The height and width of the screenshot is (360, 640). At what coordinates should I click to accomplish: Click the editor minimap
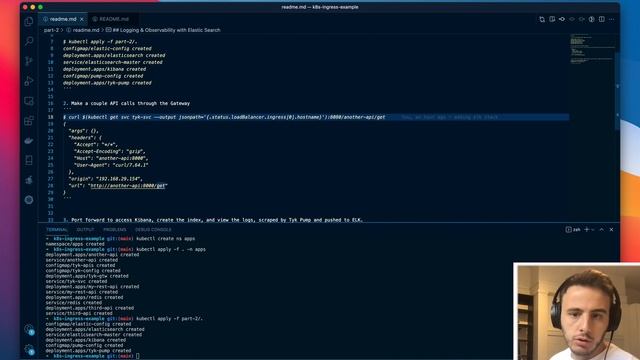(591, 49)
